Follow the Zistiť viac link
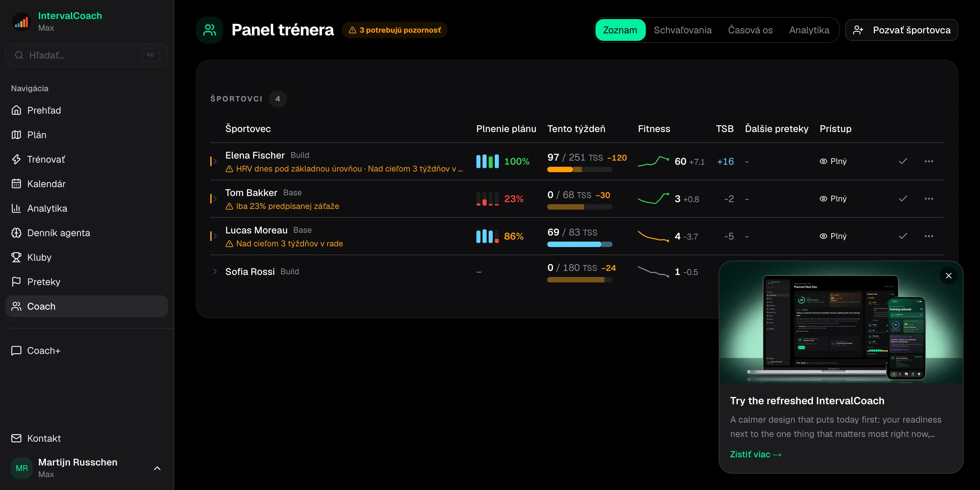Screen dimensions: 980x490 tap(755, 454)
